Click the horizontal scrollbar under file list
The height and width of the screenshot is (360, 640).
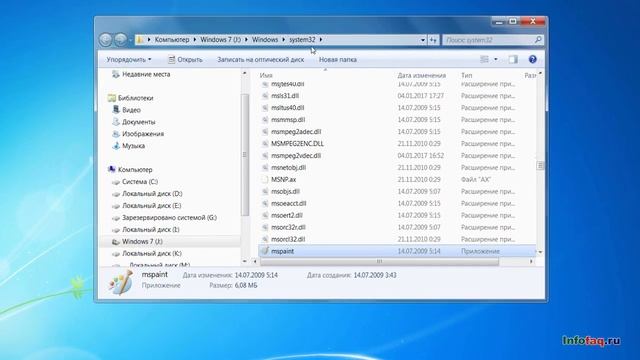379,261
